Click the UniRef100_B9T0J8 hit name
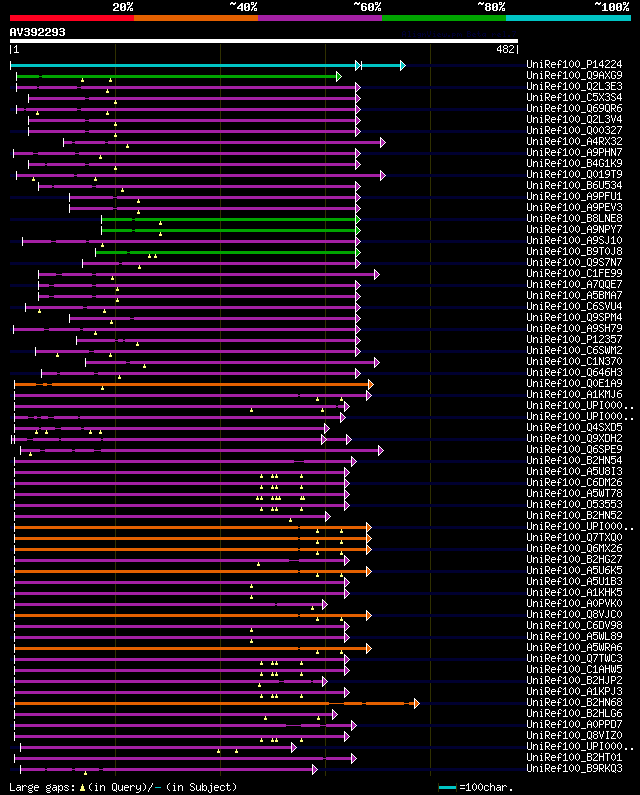640x795 pixels. click(574, 251)
